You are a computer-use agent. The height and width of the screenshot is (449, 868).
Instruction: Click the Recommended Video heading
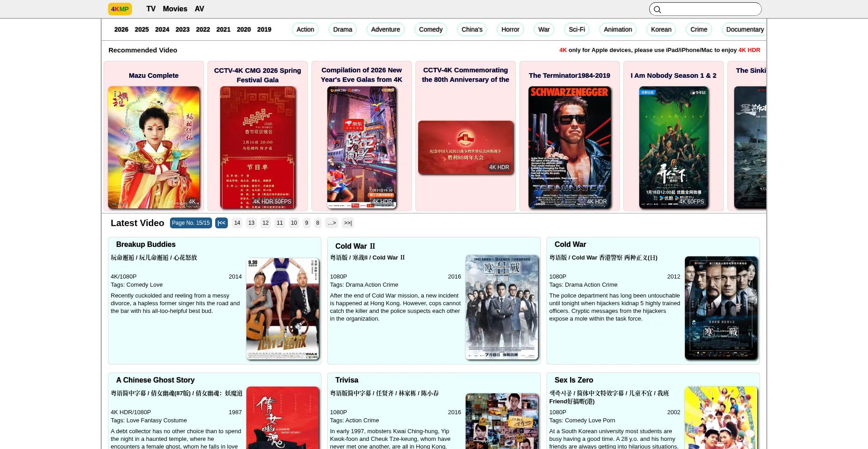click(x=143, y=50)
